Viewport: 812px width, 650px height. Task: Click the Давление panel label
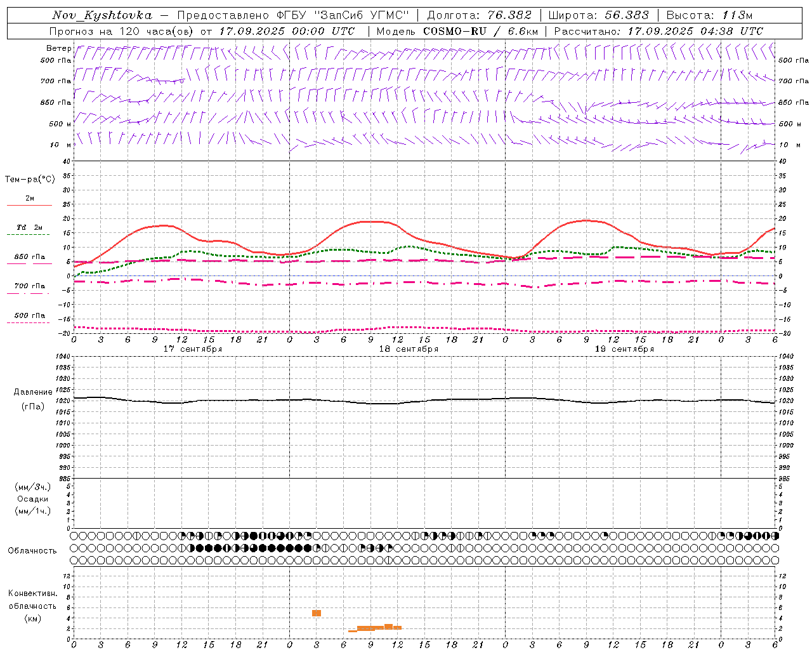click(33, 392)
